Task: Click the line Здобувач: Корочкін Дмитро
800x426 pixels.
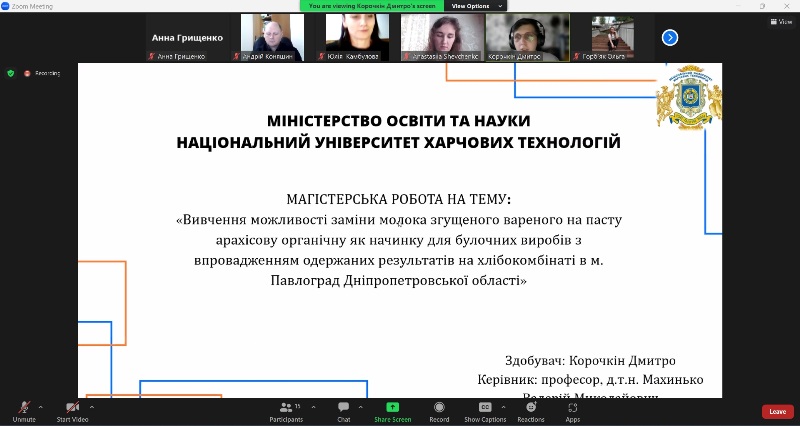Action: 590,361
